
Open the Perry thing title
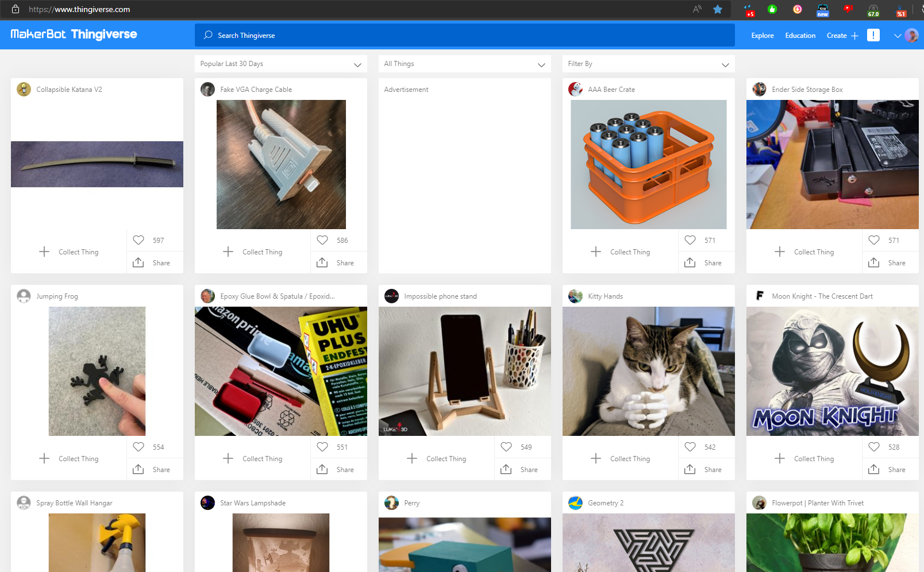pos(412,503)
